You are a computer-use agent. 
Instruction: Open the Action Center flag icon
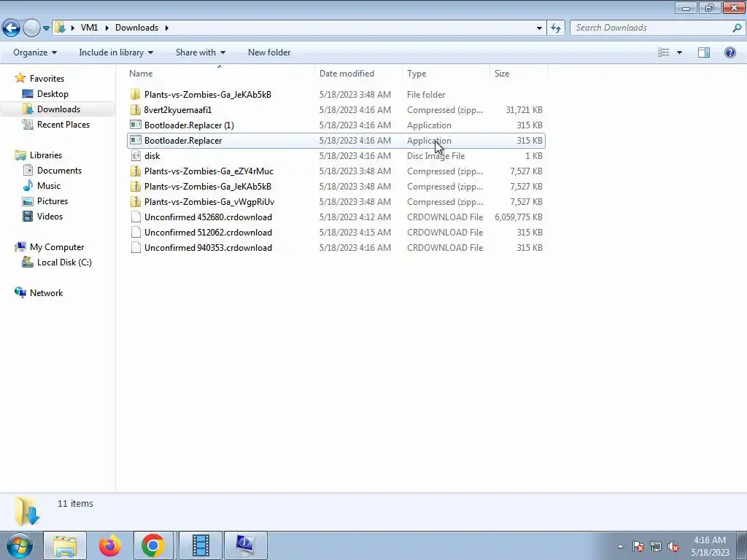coord(638,546)
